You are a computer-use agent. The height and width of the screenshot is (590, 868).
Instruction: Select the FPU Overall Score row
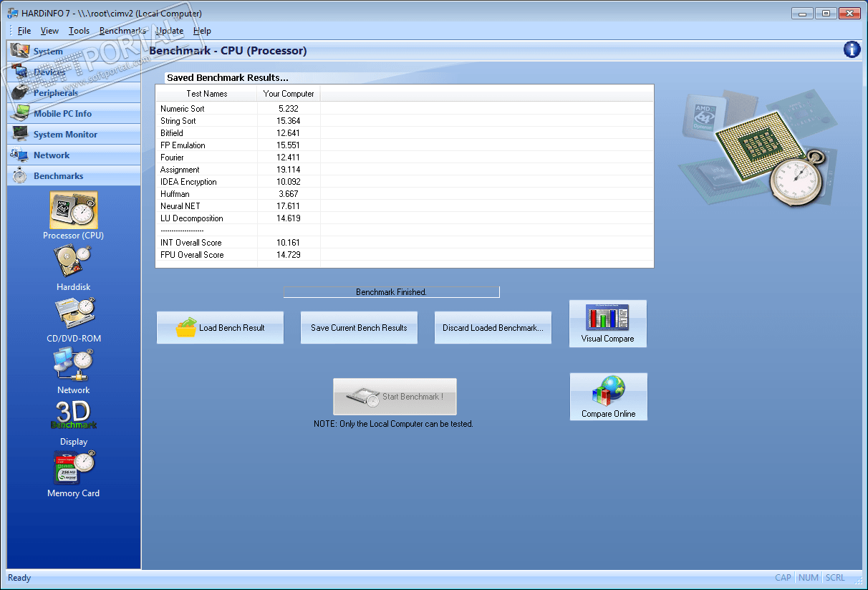coord(405,255)
